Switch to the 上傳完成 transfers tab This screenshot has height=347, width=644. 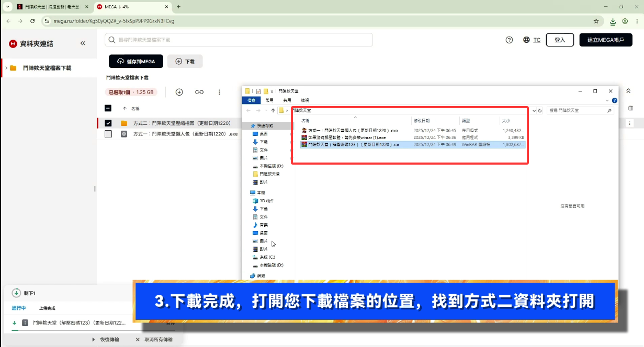[47, 308]
